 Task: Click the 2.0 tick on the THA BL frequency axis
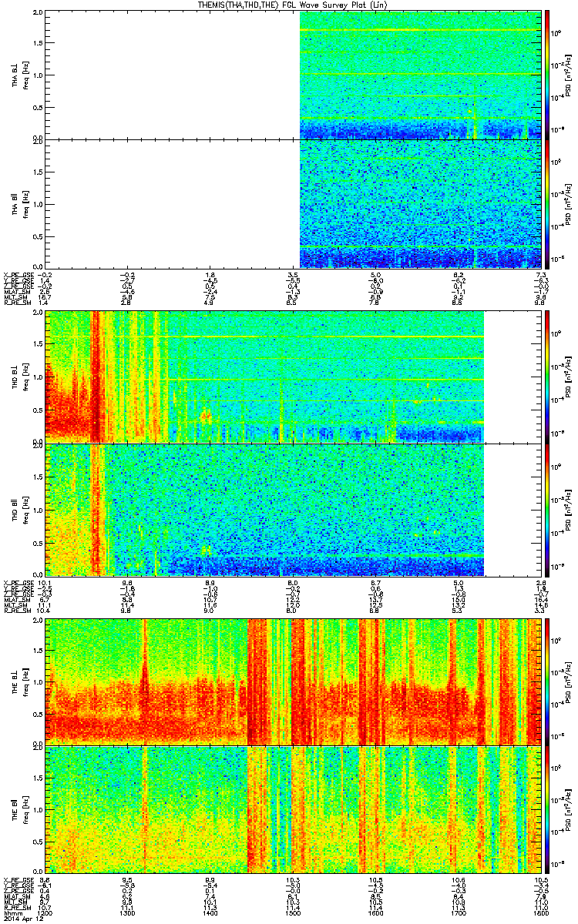pos(39,14)
